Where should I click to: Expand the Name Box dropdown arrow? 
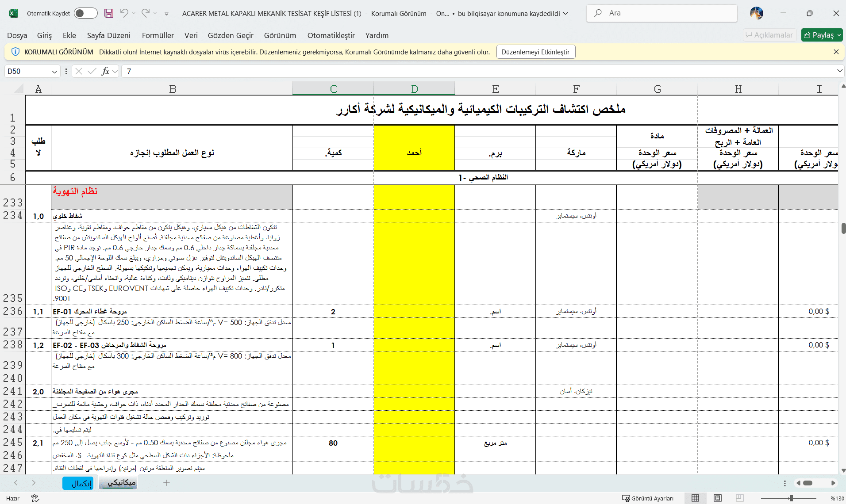tap(54, 71)
